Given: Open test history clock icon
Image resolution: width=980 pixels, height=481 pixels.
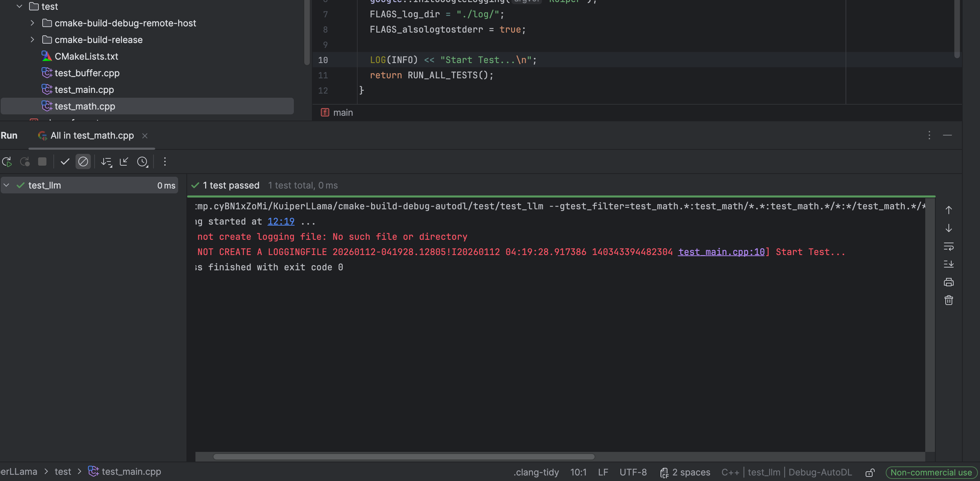Looking at the screenshot, I should point(142,162).
